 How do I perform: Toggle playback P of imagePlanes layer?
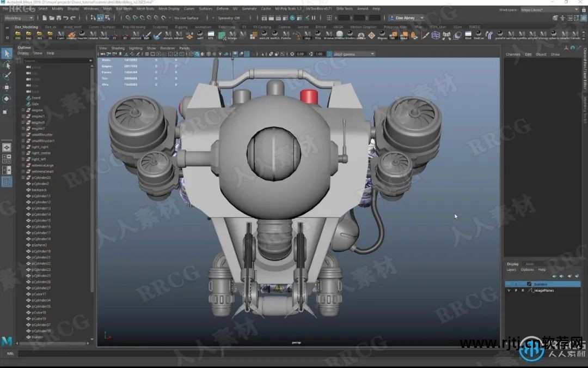[515, 291]
